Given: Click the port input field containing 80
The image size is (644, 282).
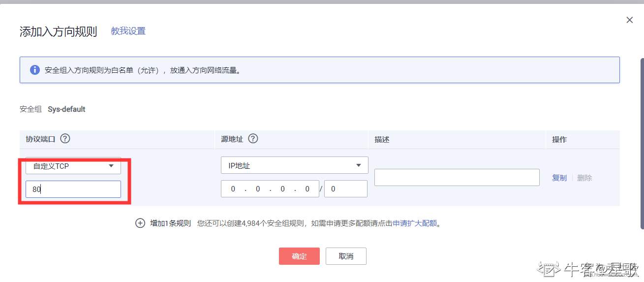Looking at the screenshot, I should [73, 189].
